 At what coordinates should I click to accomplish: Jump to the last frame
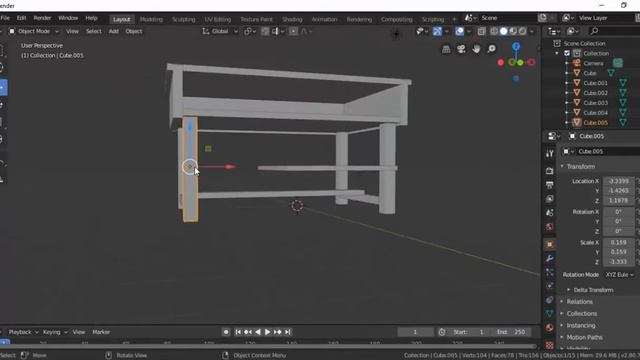288,332
